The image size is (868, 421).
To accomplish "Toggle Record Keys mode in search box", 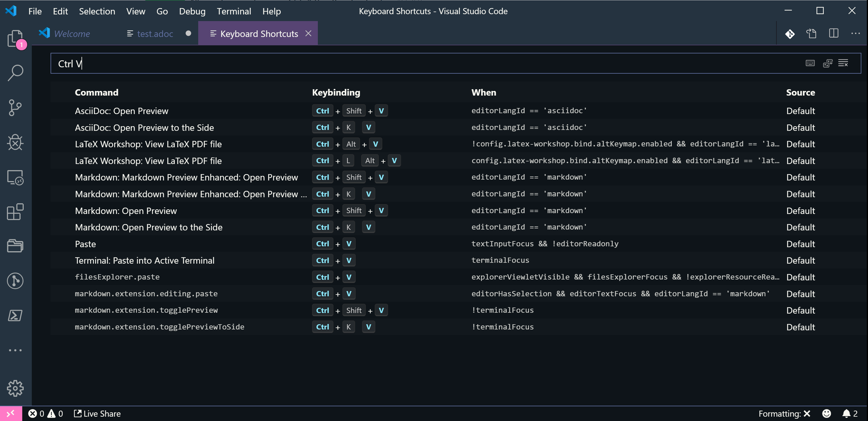I will [810, 63].
